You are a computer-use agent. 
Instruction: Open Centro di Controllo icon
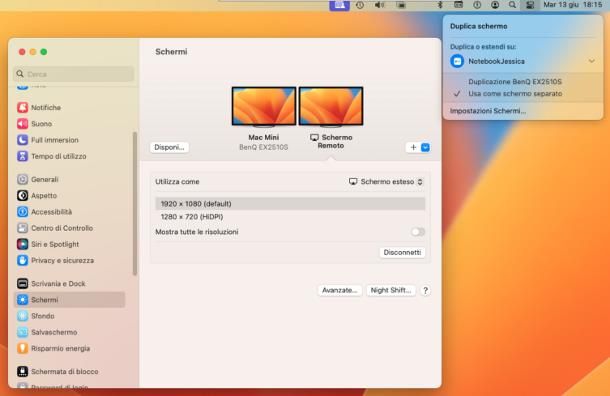point(23,228)
